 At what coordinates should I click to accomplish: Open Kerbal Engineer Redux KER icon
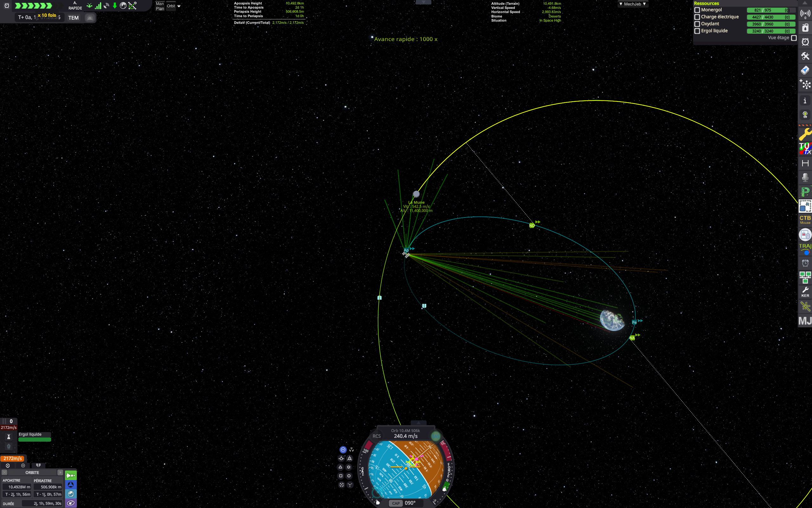tap(805, 292)
